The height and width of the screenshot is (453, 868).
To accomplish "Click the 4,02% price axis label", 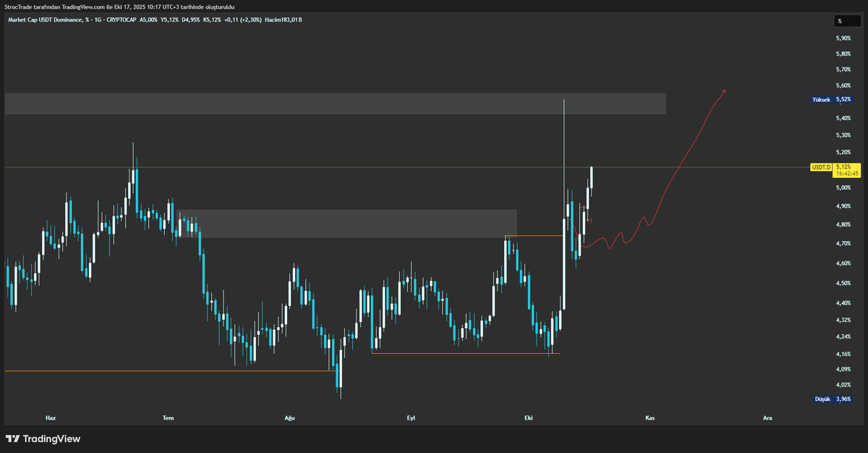I will [x=843, y=385].
